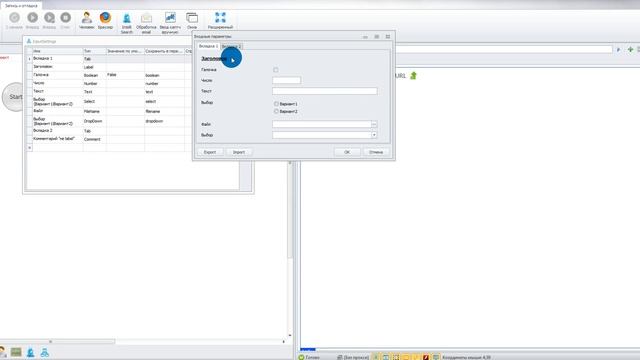Click the 'dropdown' variable cell
Screen dimensions: 640x360
[x=164, y=121]
